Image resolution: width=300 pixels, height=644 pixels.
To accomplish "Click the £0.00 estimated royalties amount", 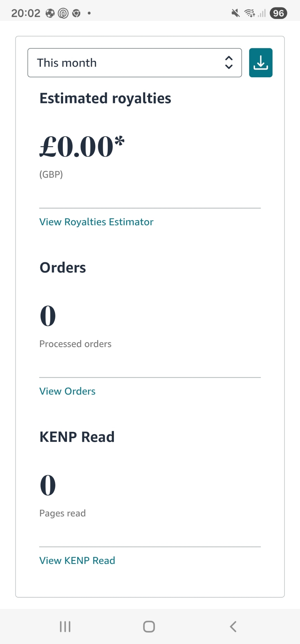I will pyautogui.click(x=82, y=147).
